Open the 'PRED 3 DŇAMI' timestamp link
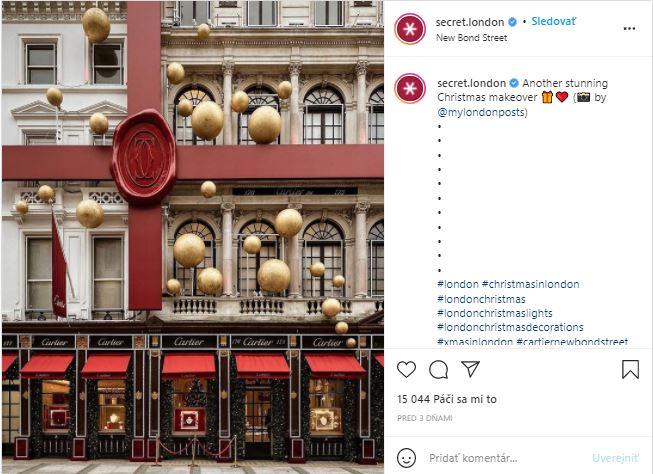Viewport: 653px width, 474px height. pos(424,418)
